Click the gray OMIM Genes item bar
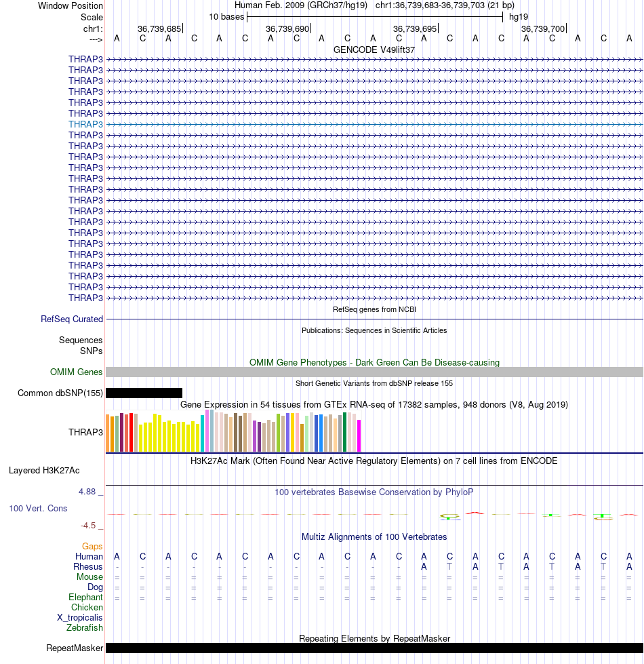The height and width of the screenshot is (664, 644). [x=374, y=372]
